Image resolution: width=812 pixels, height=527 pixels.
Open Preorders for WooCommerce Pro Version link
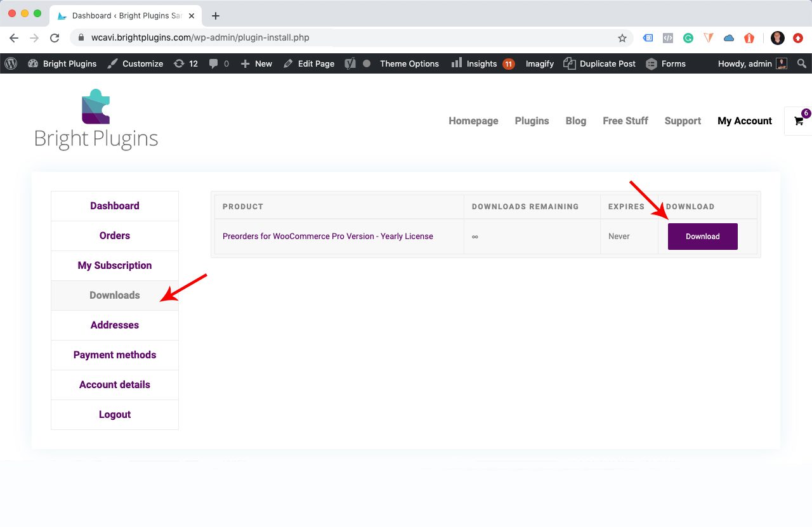coord(327,236)
